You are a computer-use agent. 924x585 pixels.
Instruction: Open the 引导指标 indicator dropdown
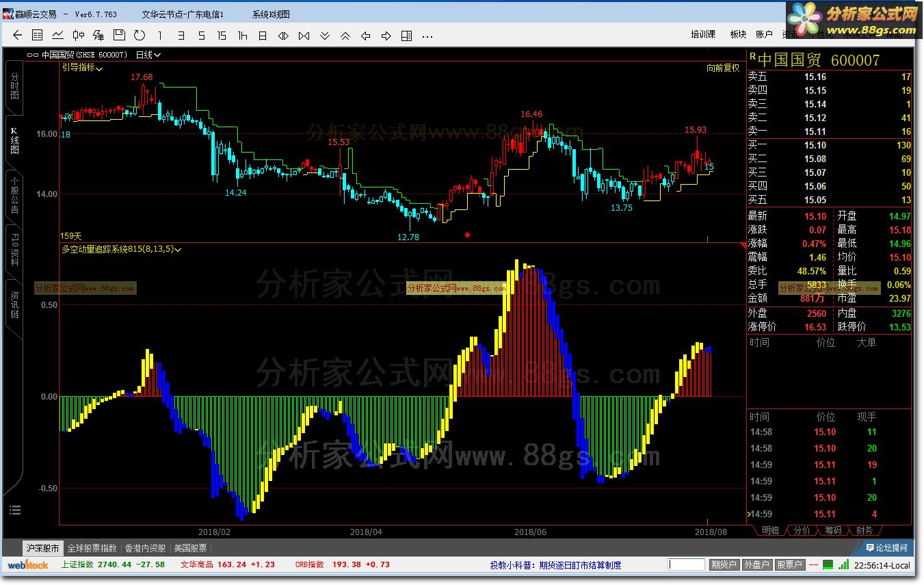[x=83, y=68]
